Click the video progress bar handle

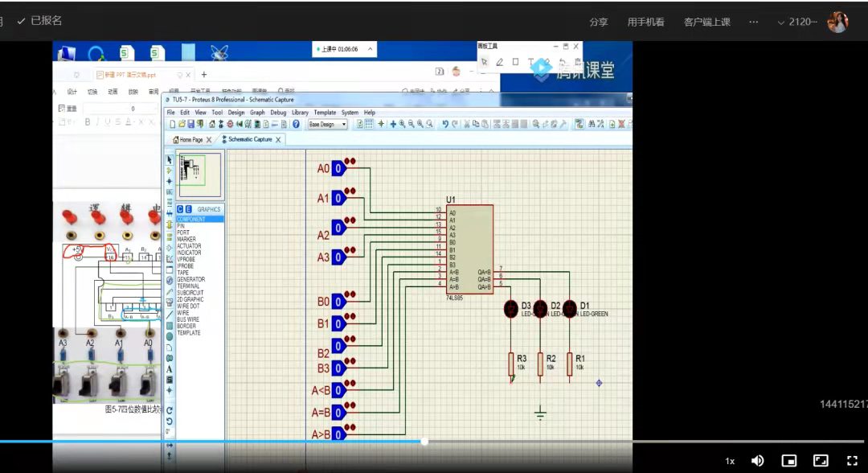424,441
